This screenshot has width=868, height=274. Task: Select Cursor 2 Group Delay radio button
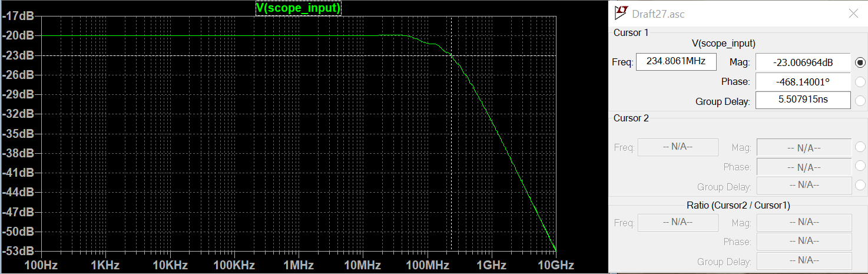click(860, 186)
